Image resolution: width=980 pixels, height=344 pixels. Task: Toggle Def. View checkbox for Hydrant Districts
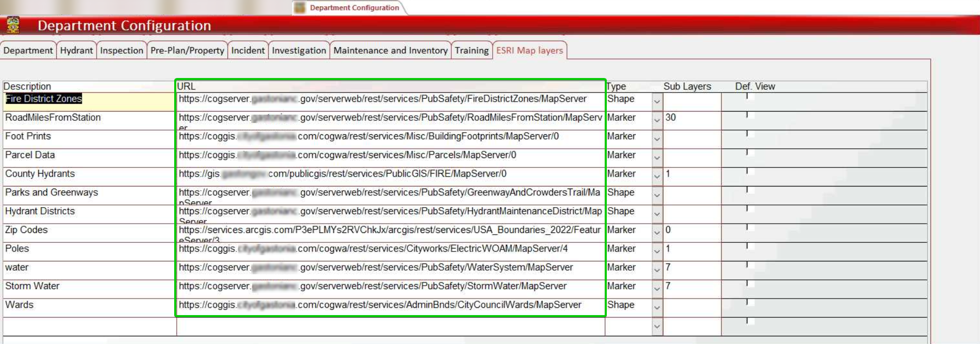click(750, 209)
